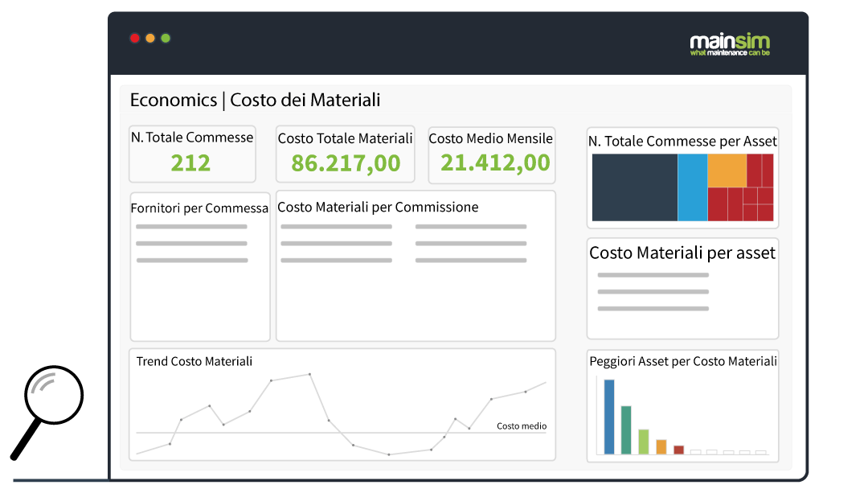
Task: Click 'Peggiori Asset per Costo Materiali' heading
Action: click(683, 362)
